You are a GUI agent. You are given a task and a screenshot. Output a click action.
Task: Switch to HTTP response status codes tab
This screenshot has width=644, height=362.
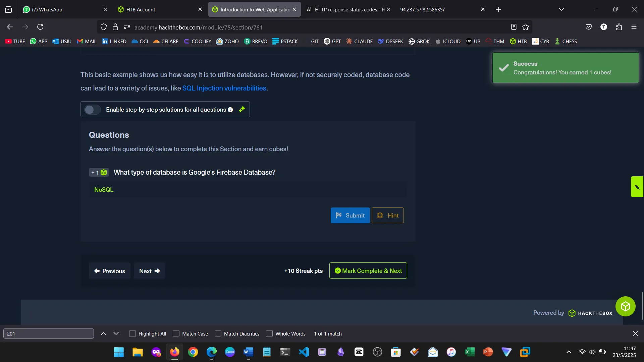coord(345,9)
